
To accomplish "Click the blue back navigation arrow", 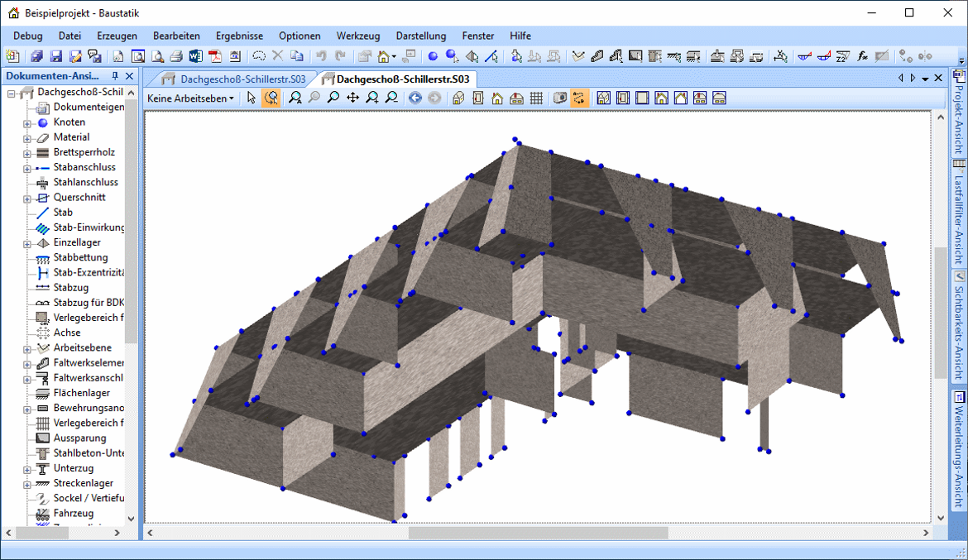I will (x=415, y=98).
